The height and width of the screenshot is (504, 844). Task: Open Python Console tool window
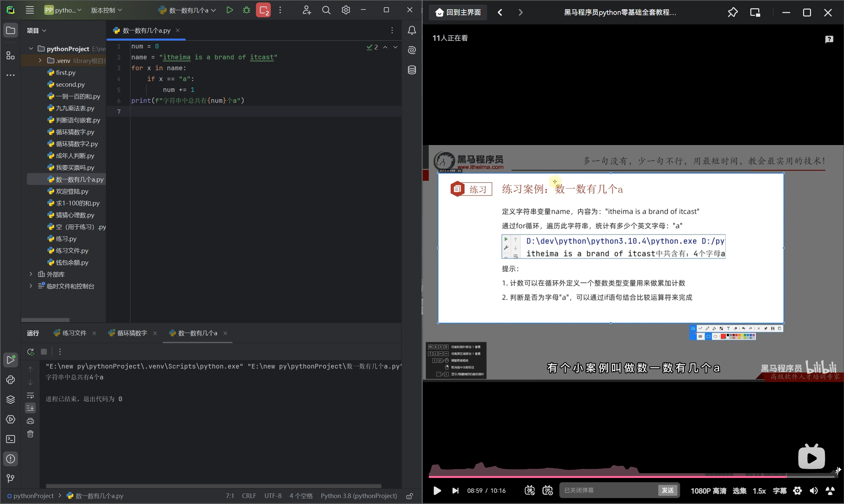point(11,380)
